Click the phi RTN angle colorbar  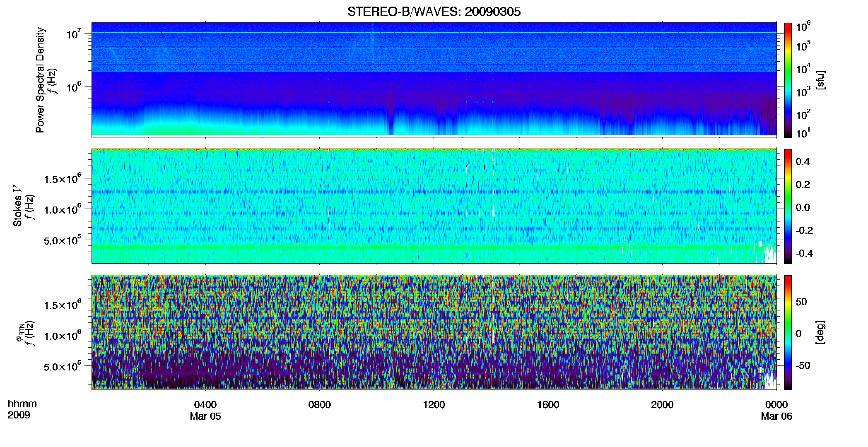tap(788, 332)
